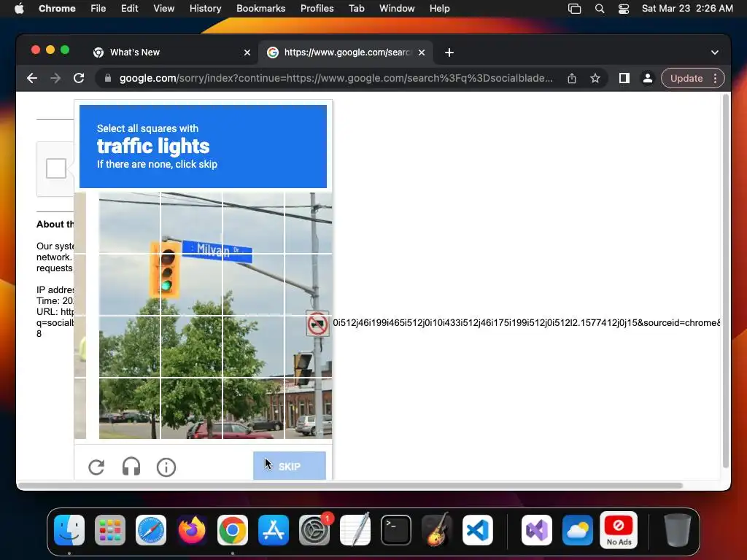
Task: Open Finder from the Dock
Action: point(69,530)
